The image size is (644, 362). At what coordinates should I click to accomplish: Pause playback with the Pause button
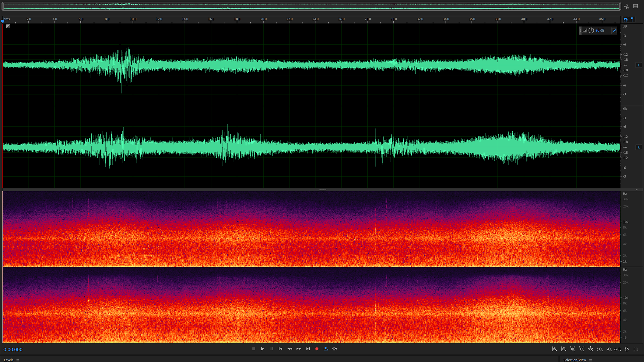tap(272, 349)
